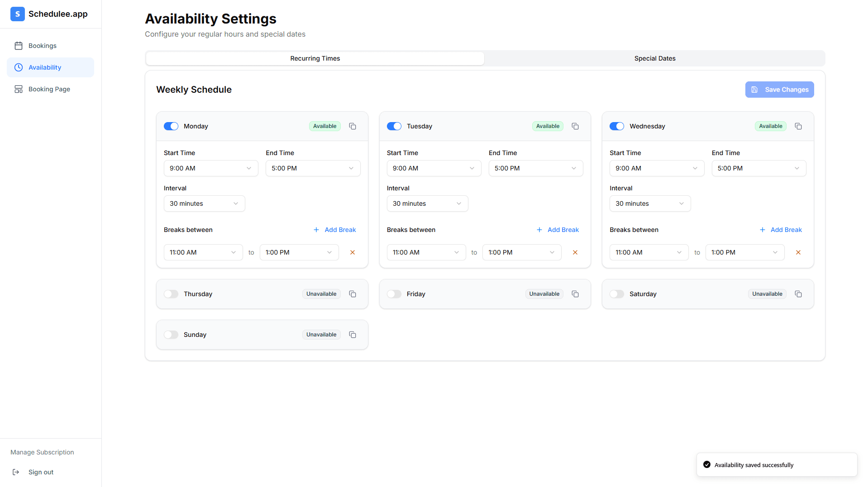Screen dimensions: 868x487
Task: Open Booking Page in the sidebar
Action: coord(50,89)
